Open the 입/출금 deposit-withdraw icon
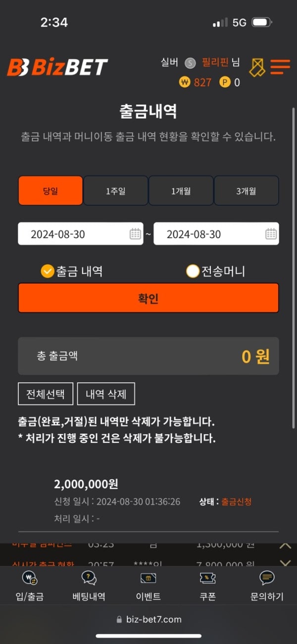Viewport: 297px width, 644px height. pyautogui.click(x=30, y=578)
